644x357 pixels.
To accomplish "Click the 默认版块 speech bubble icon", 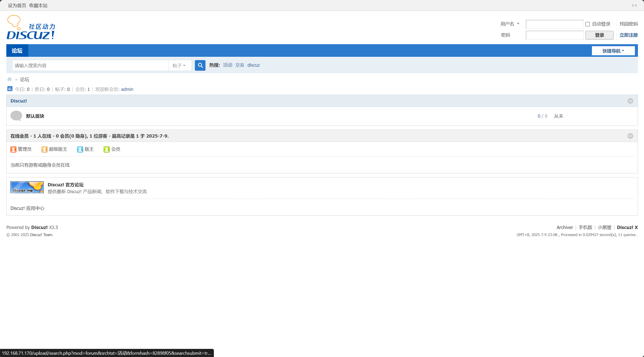I will coord(16,116).
